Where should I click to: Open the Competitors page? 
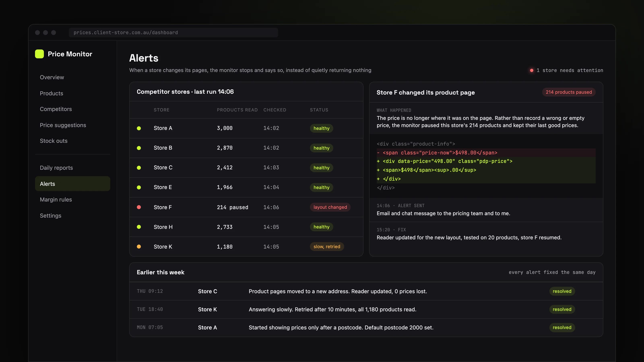coord(72,109)
